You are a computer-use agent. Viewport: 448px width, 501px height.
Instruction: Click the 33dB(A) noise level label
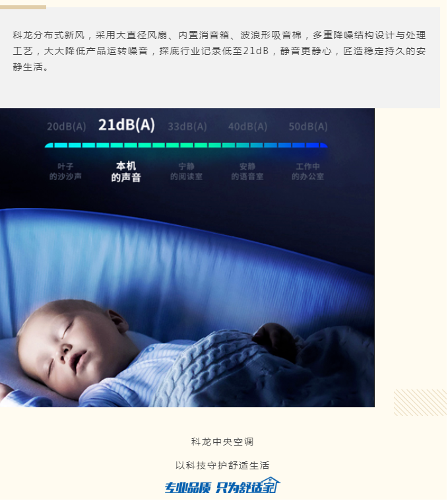187,127
